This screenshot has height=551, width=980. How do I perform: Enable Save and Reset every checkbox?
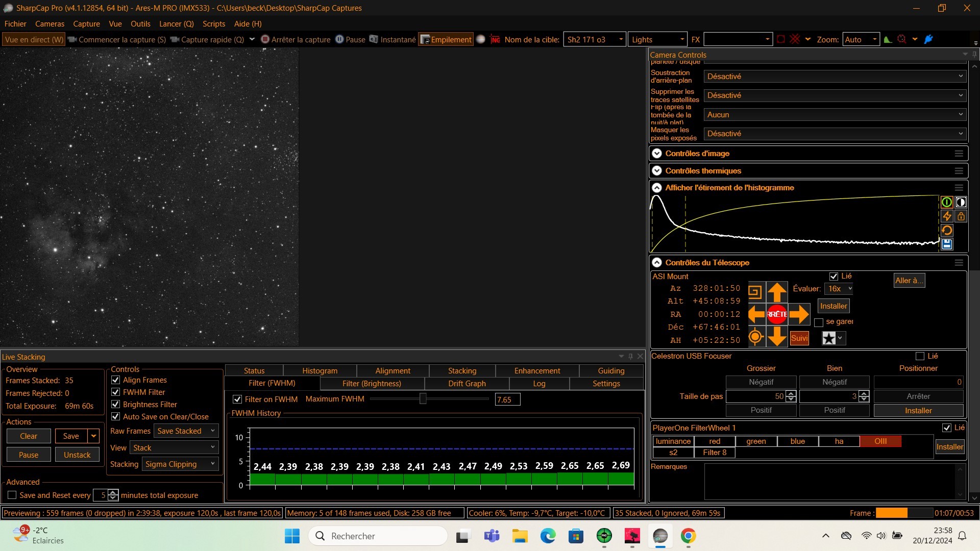click(x=12, y=495)
